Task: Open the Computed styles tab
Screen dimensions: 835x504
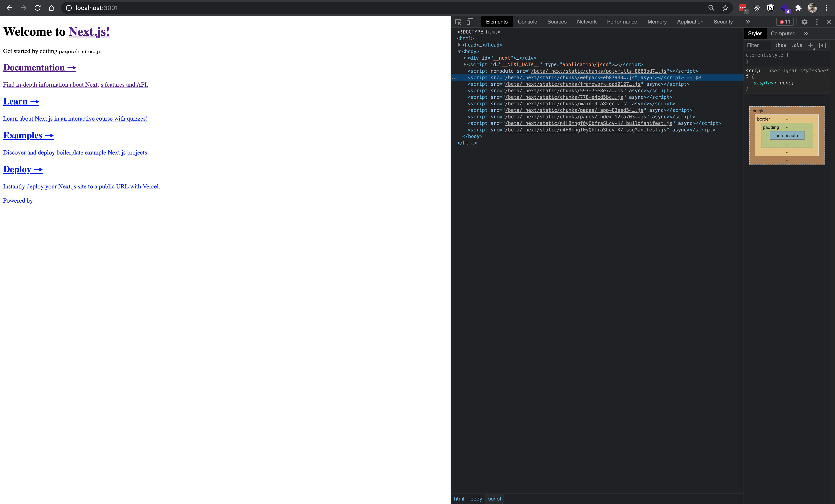Action: [x=783, y=33]
